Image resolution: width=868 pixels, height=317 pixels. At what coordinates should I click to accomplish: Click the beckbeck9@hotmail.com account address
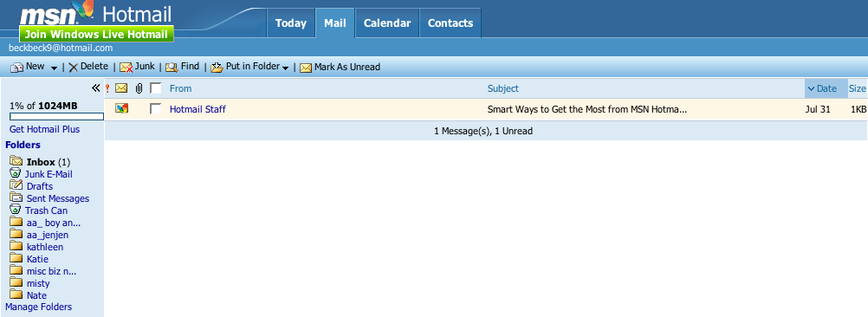(x=61, y=49)
